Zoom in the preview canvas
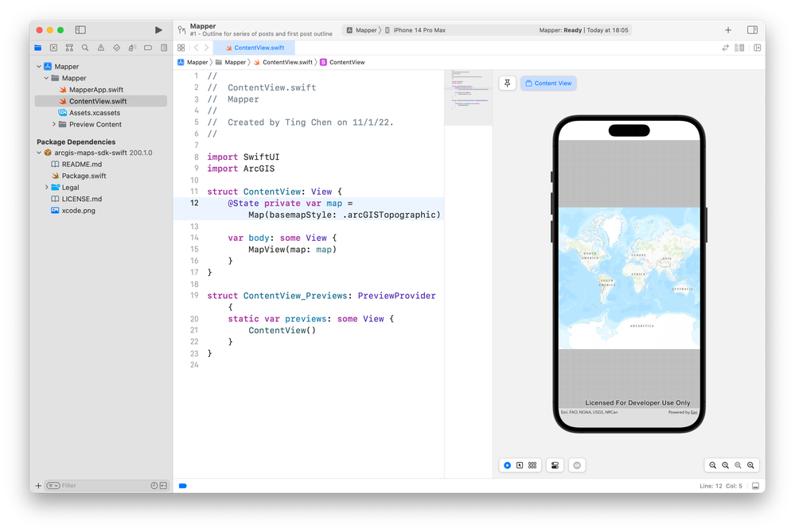This screenshot has height=532, width=795. (751, 465)
